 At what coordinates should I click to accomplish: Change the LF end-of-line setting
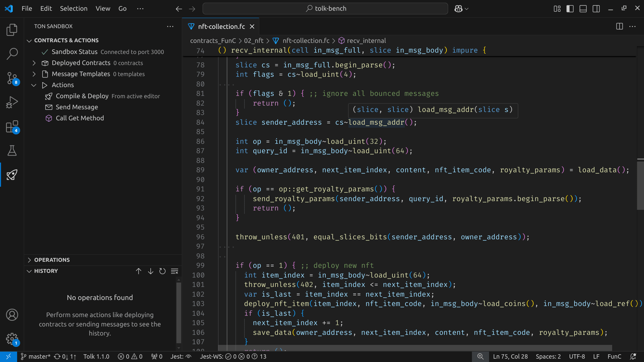tap(596, 357)
